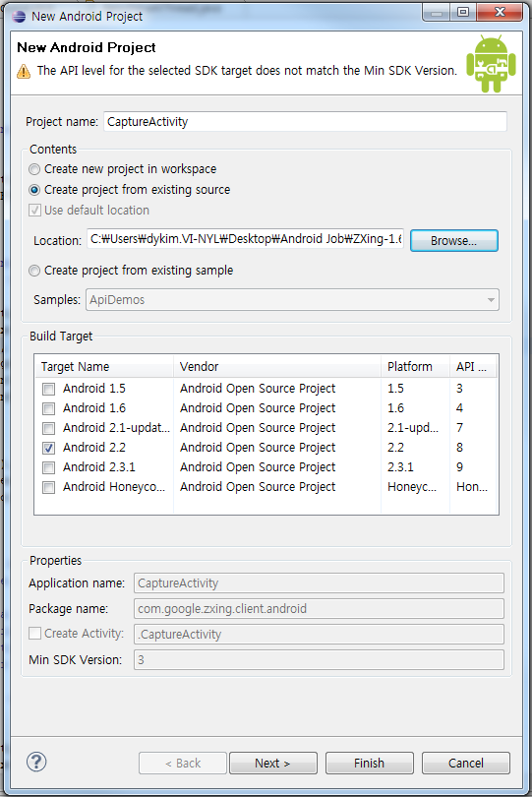Open the help question mark icon

coord(36,762)
